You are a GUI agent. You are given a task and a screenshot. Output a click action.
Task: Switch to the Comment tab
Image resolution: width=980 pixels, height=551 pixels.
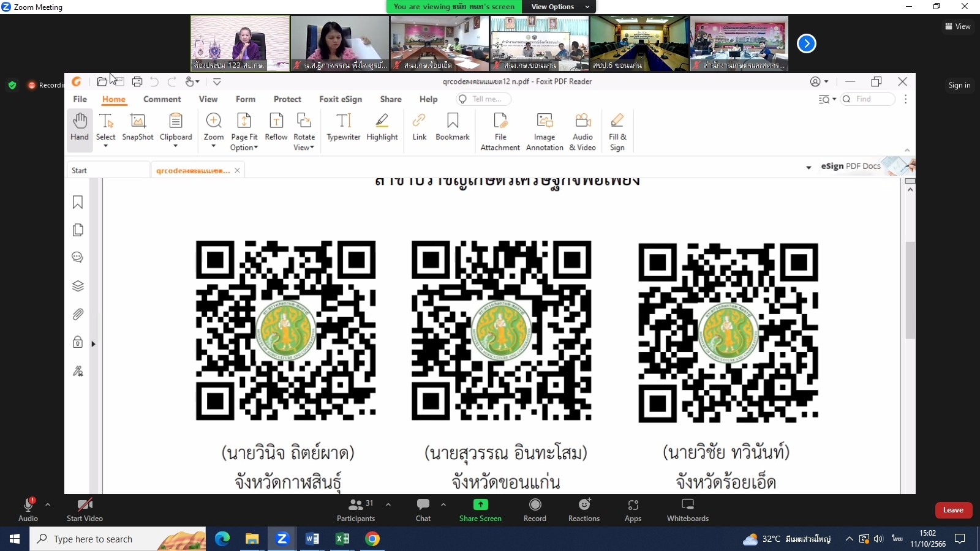(162, 99)
